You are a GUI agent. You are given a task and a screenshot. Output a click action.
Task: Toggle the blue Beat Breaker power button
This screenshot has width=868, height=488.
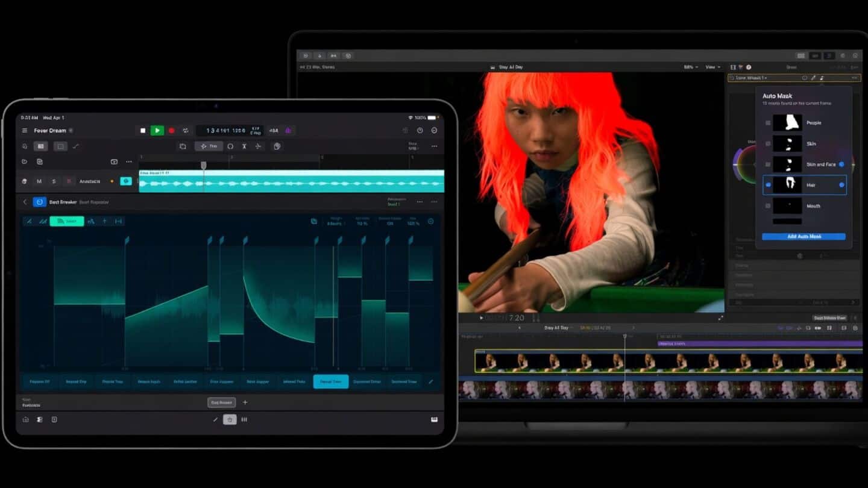click(x=39, y=202)
